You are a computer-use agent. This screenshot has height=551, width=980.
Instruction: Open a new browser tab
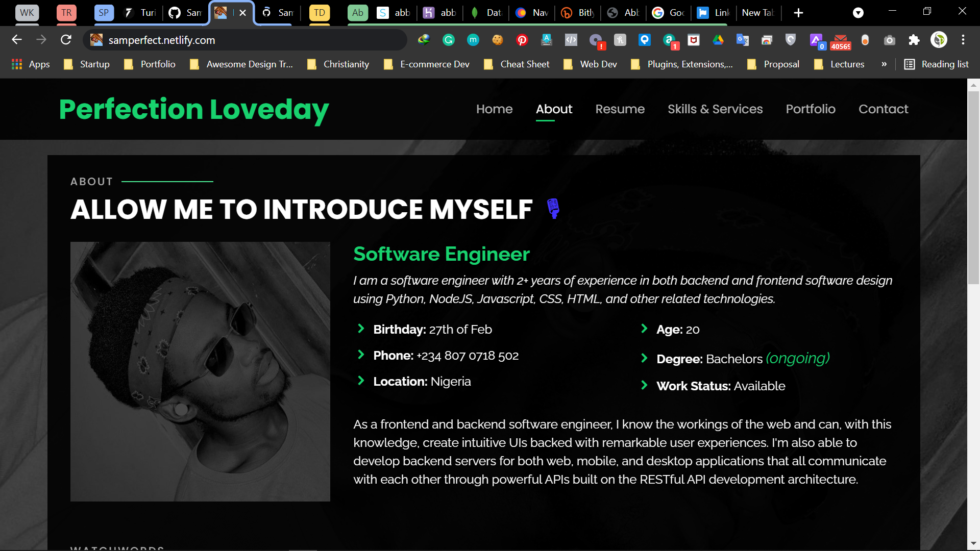click(799, 13)
